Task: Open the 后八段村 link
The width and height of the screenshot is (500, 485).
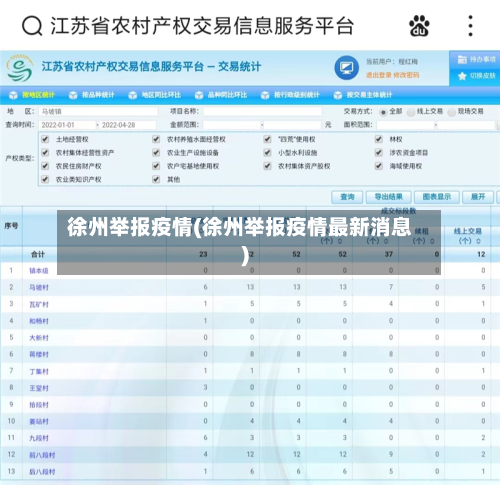Action: pyautogui.click(x=42, y=472)
